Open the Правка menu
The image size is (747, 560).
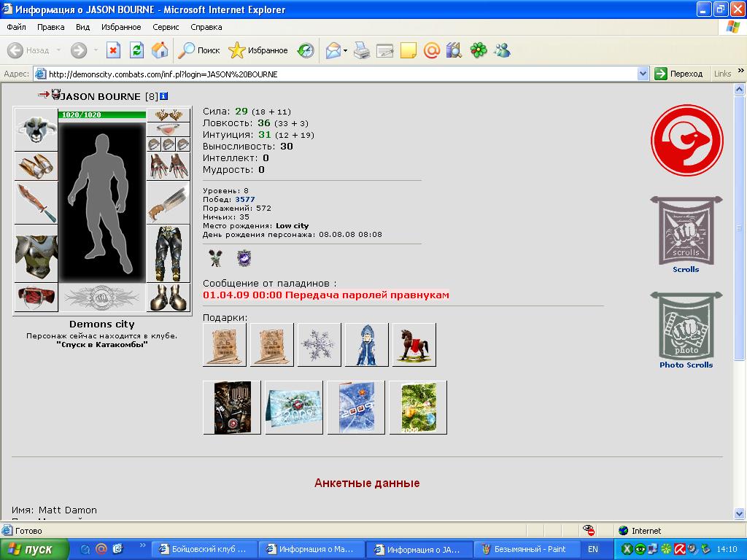pos(50,27)
